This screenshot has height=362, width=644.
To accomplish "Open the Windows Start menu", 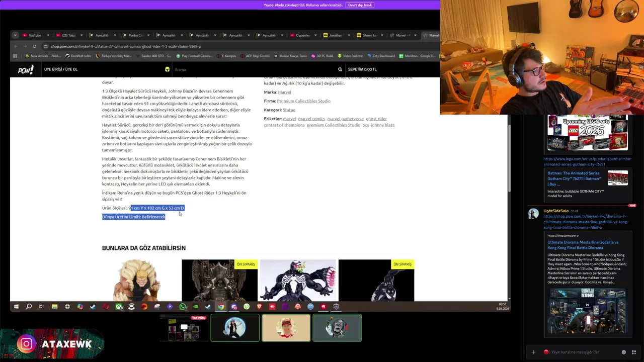I will click(16, 307).
